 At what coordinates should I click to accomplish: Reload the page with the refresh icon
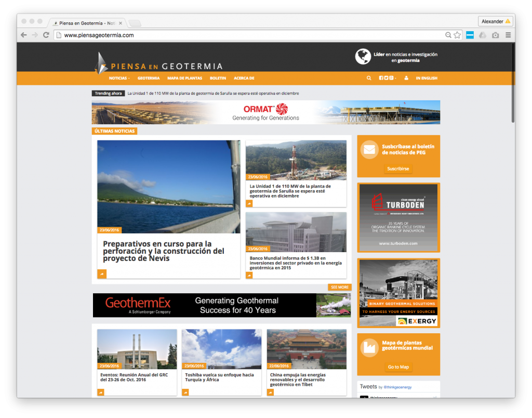(x=46, y=35)
